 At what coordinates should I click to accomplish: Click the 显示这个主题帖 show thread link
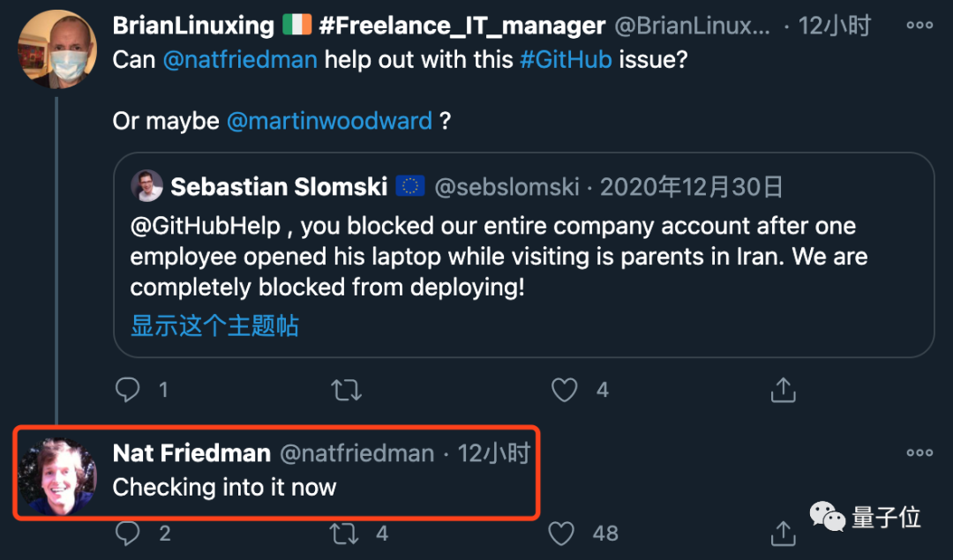(x=214, y=325)
